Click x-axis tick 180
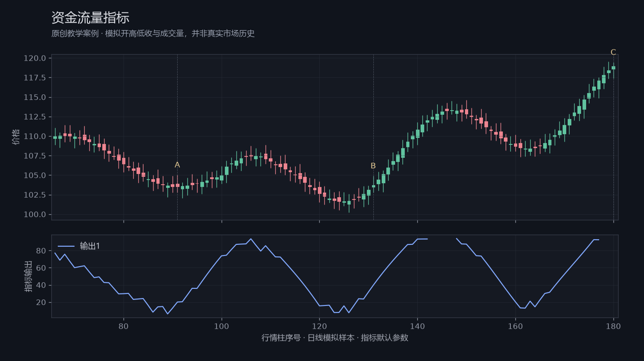This screenshot has height=361, width=644. pyautogui.click(x=613, y=326)
